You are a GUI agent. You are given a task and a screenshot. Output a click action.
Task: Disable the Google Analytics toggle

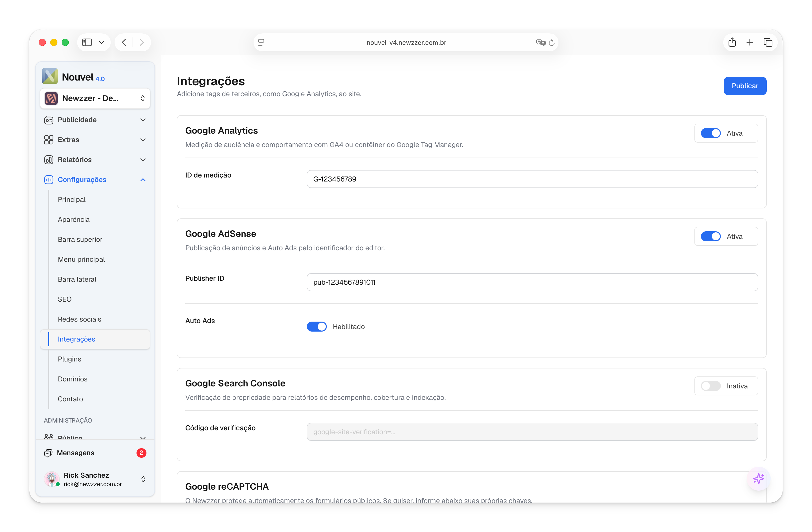pos(711,133)
